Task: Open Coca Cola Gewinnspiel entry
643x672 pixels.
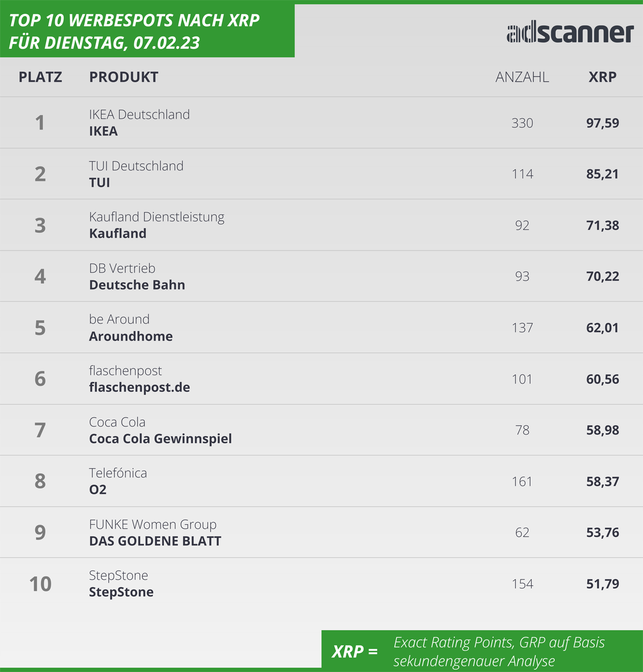Action: point(322,430)
